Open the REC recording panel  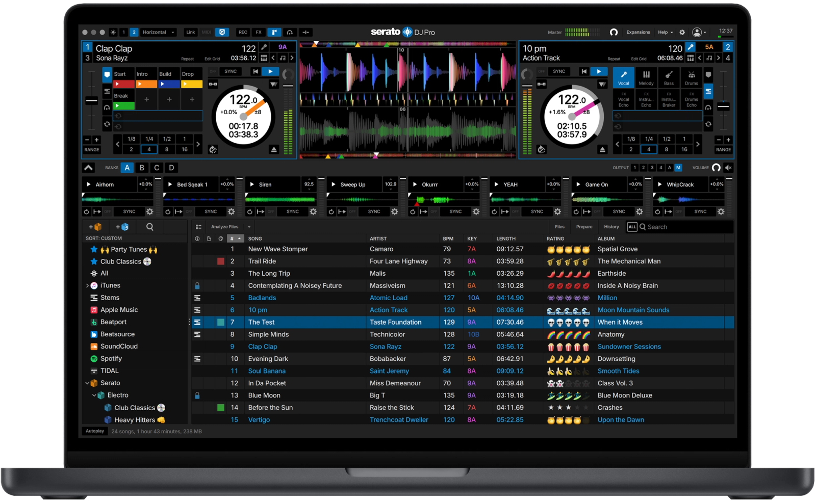coord(243,32)
